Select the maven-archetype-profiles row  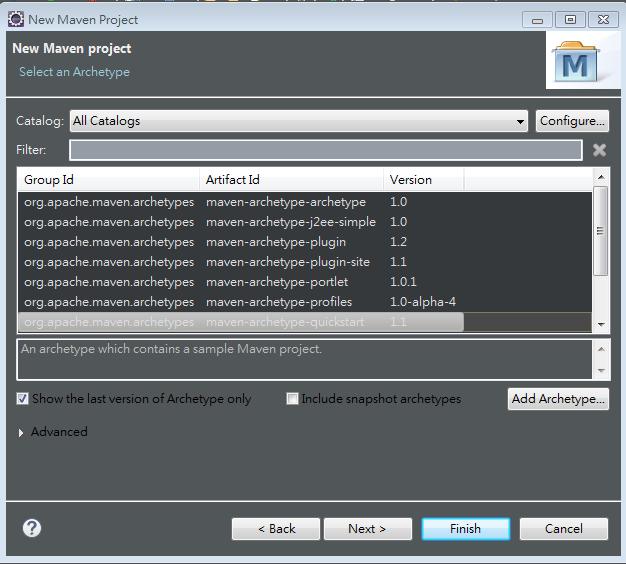click(x=305, y=302)
